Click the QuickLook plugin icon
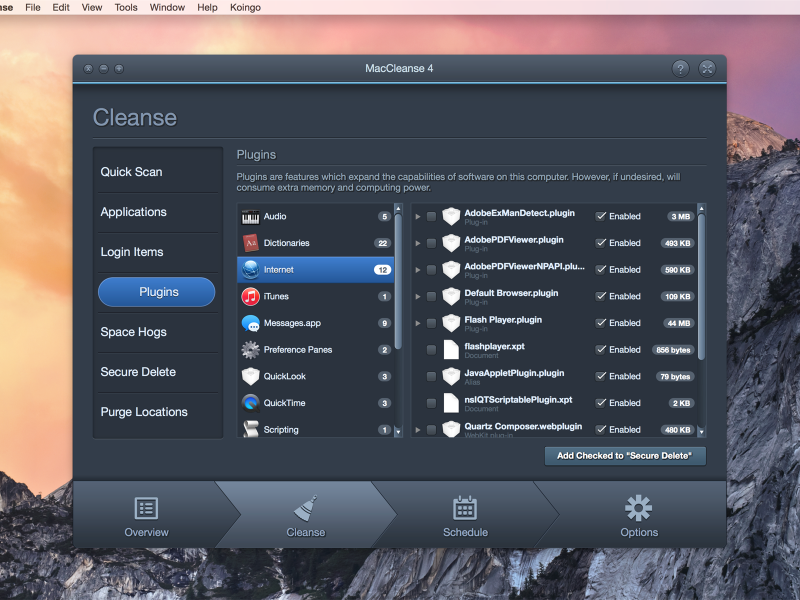Screen dimensions: 800x600 [250, 377]
